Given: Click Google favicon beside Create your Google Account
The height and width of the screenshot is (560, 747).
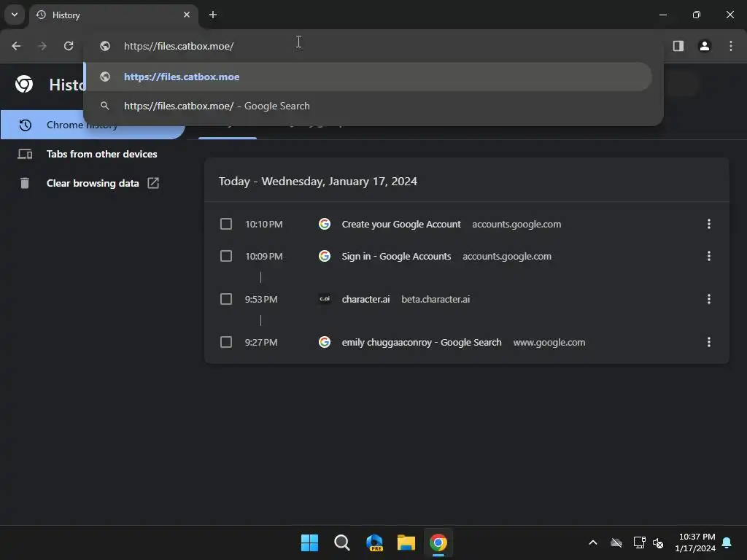Looking at the screenshot, I should pos(325,224).
